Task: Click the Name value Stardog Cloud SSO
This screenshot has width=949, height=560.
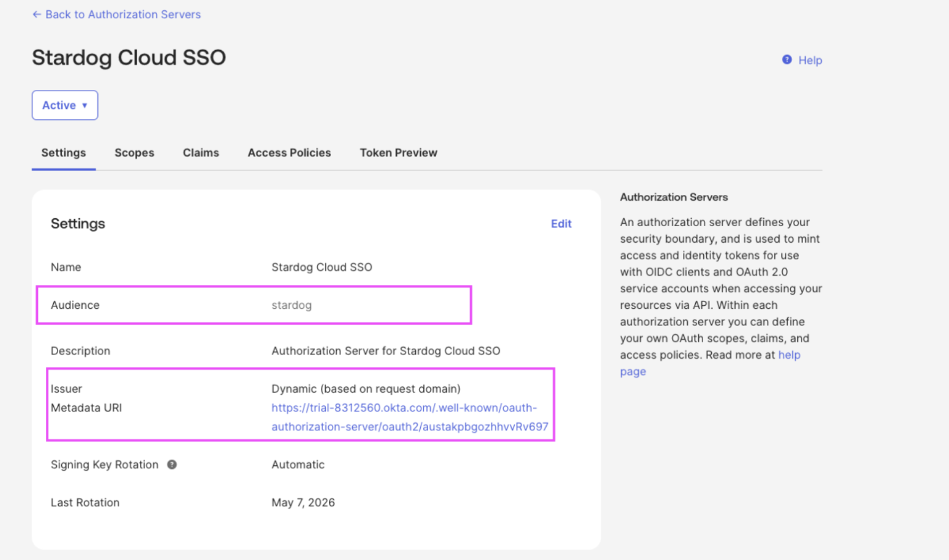Action: tap(322, 267)
